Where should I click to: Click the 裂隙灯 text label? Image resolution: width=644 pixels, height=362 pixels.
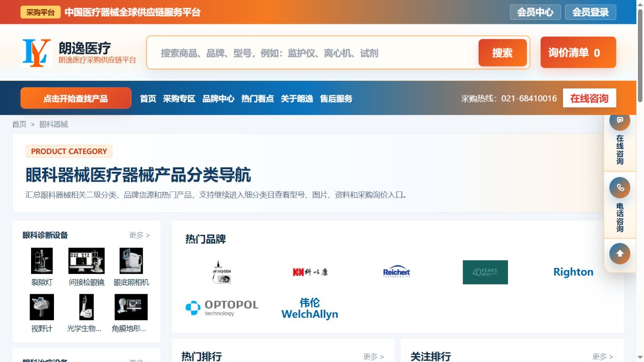42,282
